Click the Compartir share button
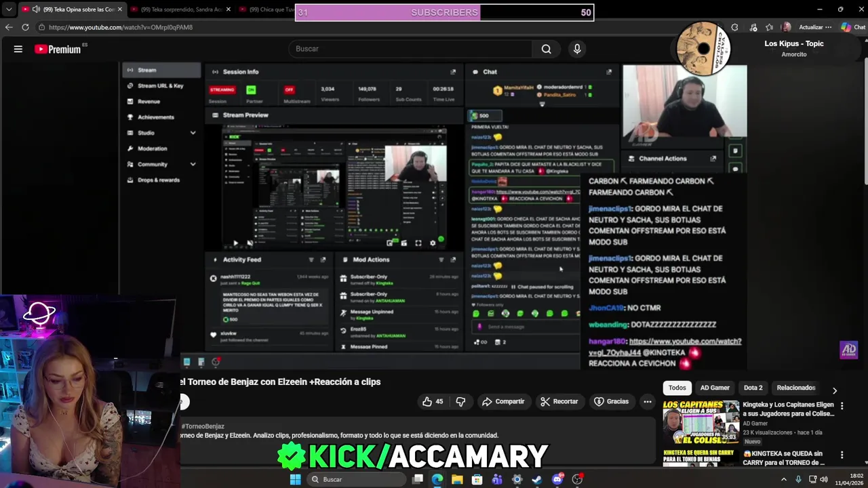The width and height of the screenshot is (868, 488). 503,401
